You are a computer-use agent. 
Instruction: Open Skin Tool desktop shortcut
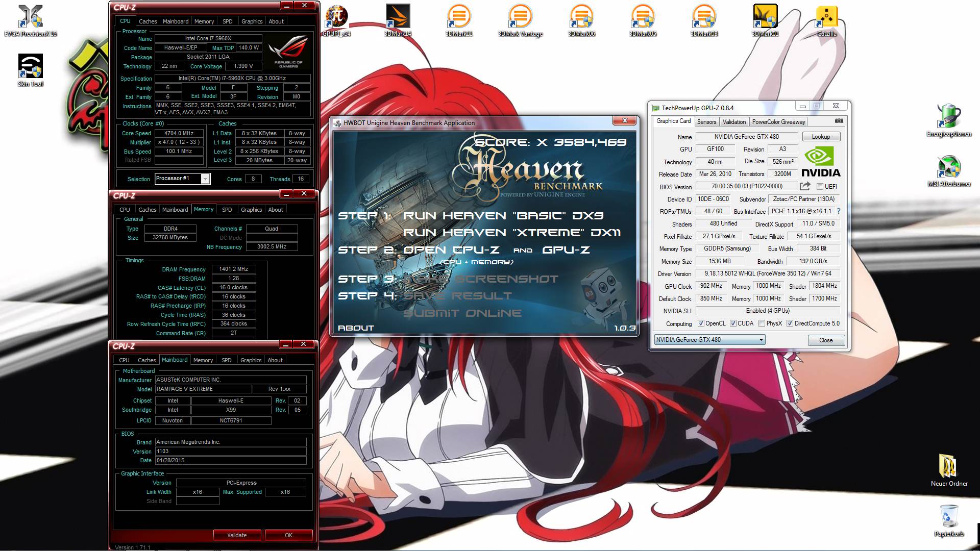pos(30,70)
